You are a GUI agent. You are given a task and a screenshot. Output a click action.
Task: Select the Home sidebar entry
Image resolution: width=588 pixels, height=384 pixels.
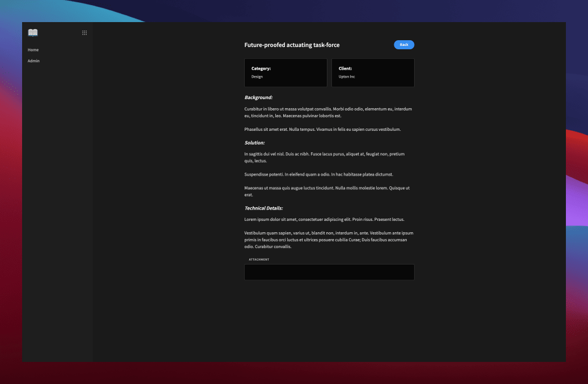[33, 50]
